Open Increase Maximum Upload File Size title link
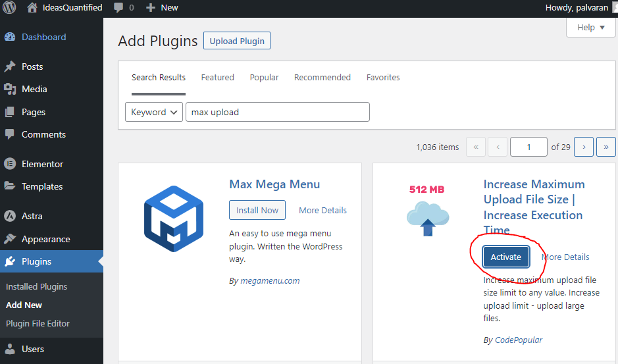The image size is (618, 364). pos(534,207)
